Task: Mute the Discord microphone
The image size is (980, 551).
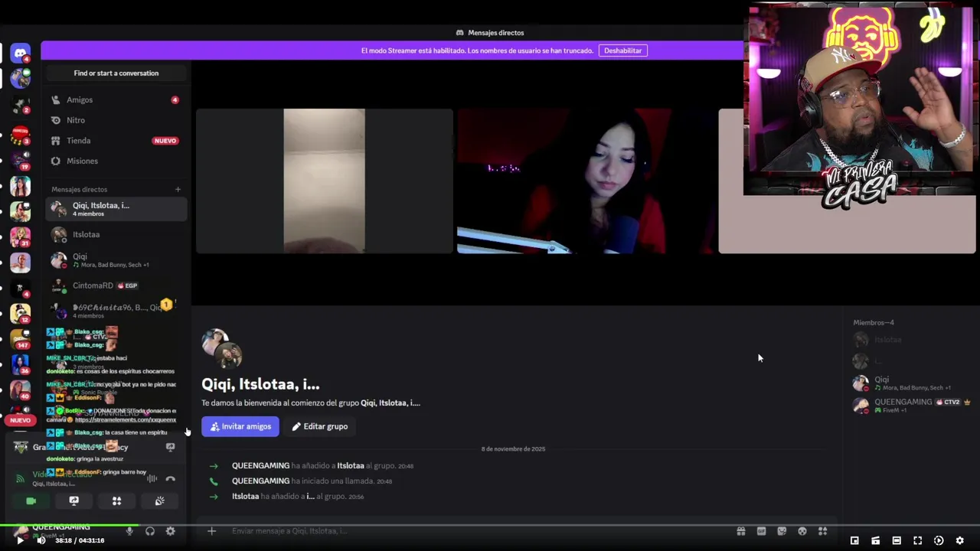Action: point(129,531)
